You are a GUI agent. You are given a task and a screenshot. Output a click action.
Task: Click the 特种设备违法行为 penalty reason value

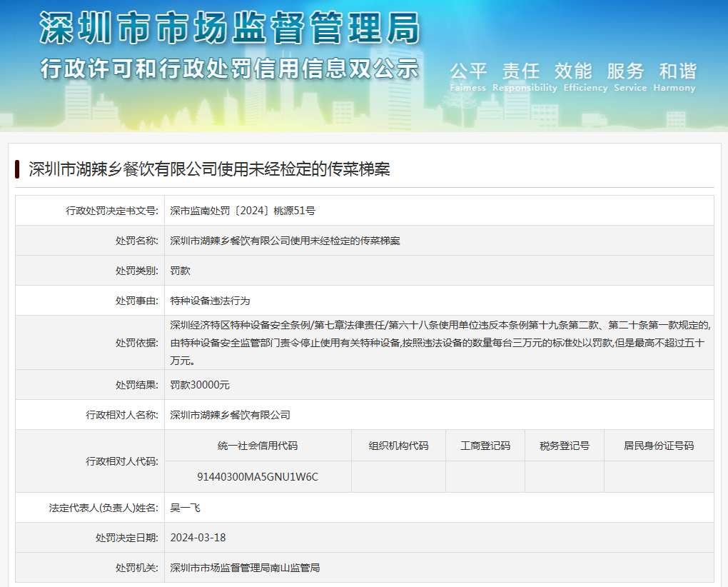(x=210, y=301)
